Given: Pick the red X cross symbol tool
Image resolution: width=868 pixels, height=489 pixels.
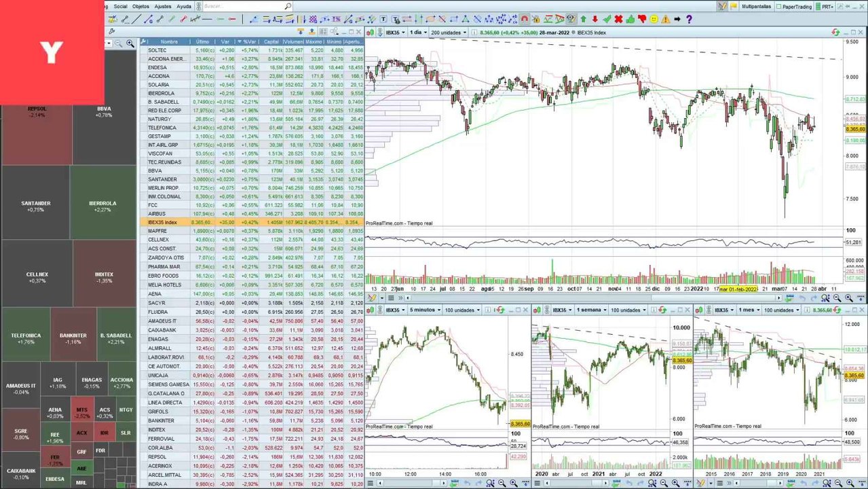Looking at the screenshot, I should [618, 19].
